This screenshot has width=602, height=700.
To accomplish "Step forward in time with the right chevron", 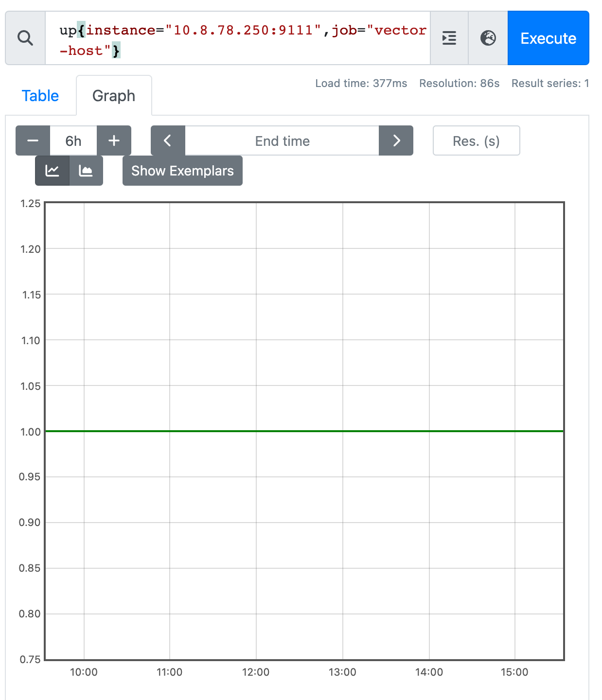I will click(x=396, y=140).
